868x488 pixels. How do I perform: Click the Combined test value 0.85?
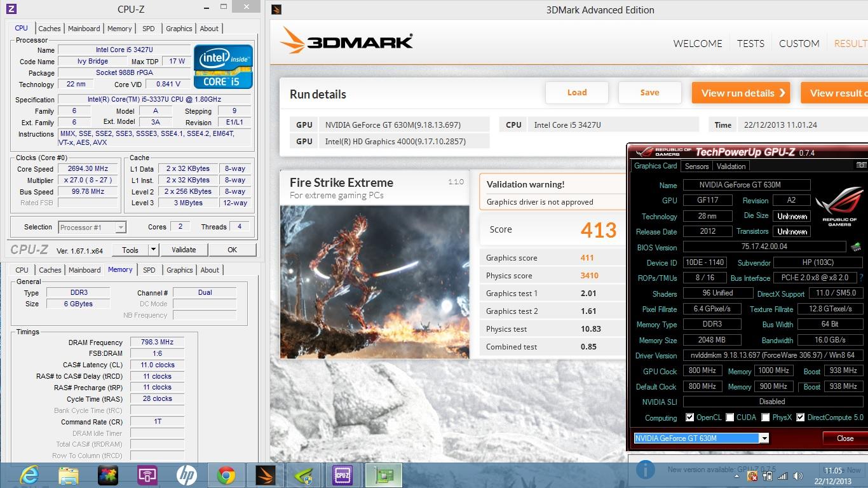click(588, 347)
